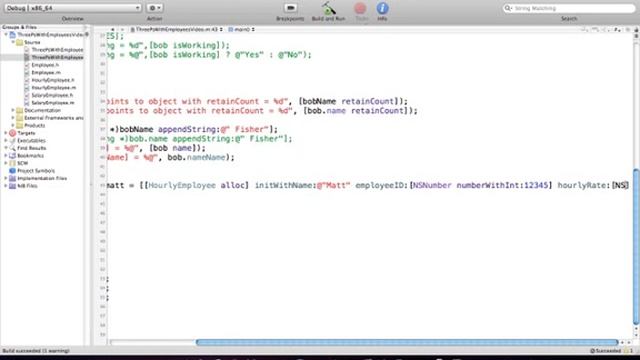This screenshot has width=640, height=360.
Task: Select the Project Symbols icon
Action: pos(13,171)
